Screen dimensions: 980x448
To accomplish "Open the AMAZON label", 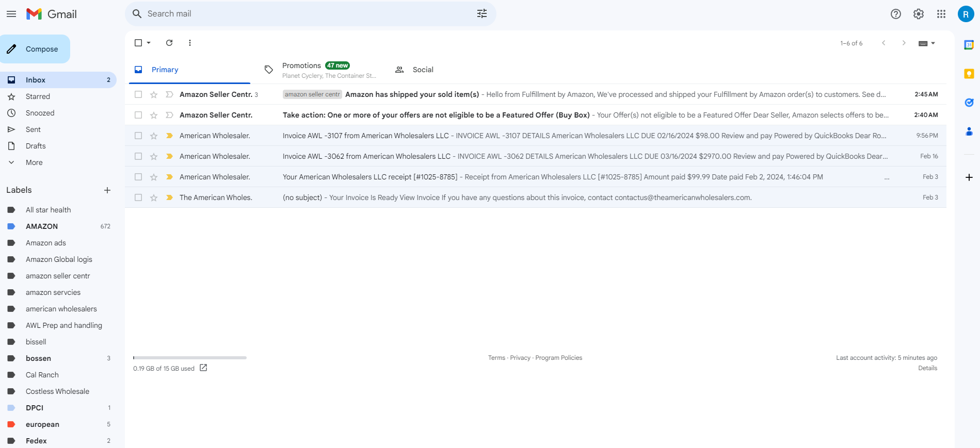I will point(58,226).
